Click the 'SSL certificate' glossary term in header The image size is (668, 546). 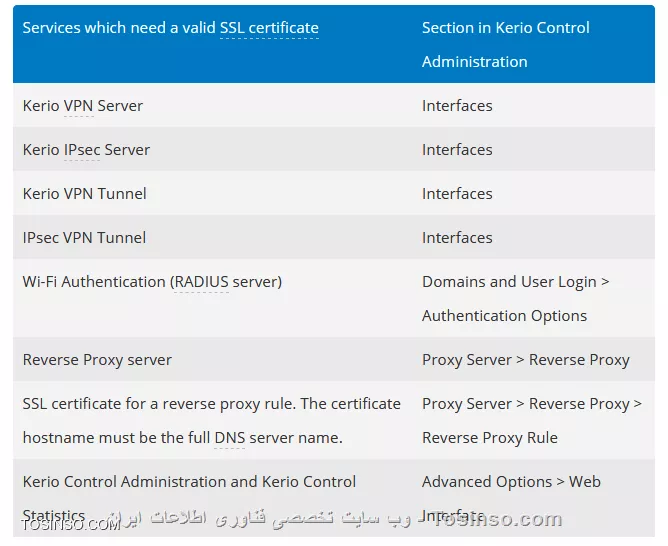pyautogui.click(x=269, y=28)
